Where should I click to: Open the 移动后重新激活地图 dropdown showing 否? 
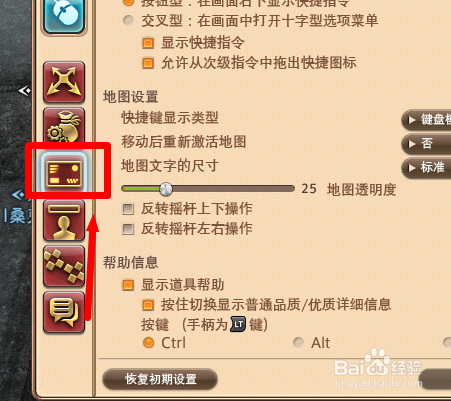pos(426,144)
